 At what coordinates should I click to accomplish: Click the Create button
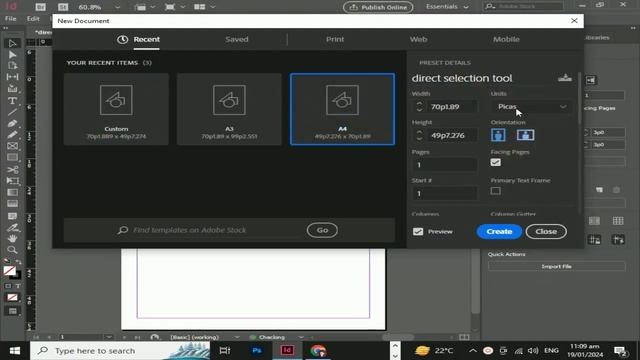pyautogui.click(x=499, y=231)
